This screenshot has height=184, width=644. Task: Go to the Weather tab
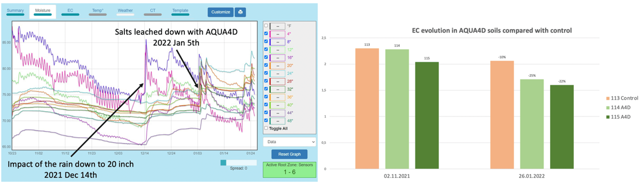[x=125, y=12]
